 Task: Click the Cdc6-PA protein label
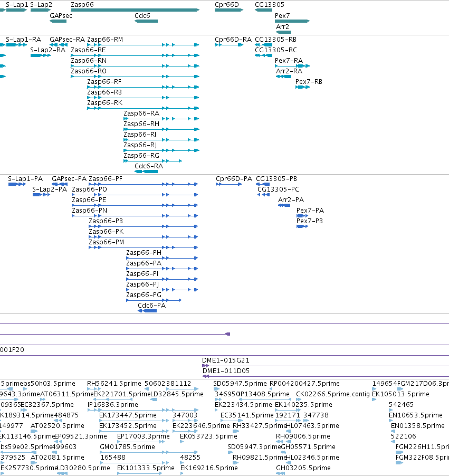click(x=152, y=306)
